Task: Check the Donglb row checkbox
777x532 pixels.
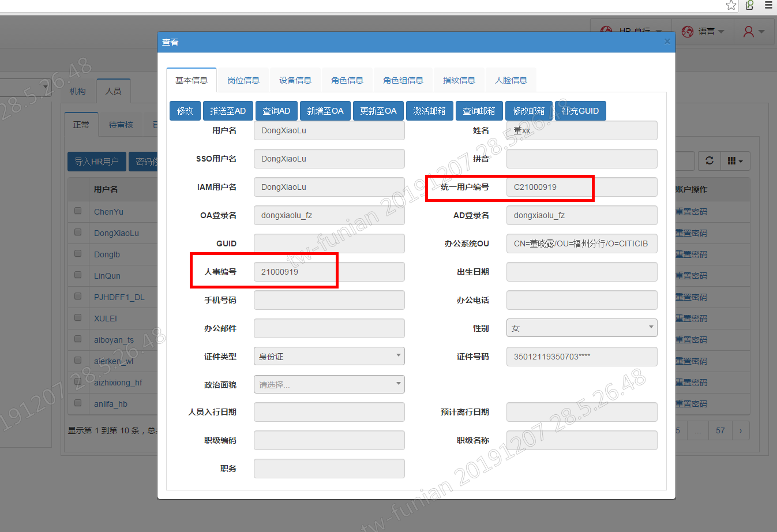Action: coord(78,254)
